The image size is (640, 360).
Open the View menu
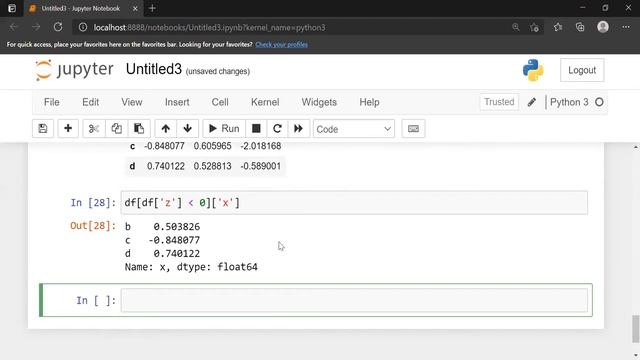(131, 102)
